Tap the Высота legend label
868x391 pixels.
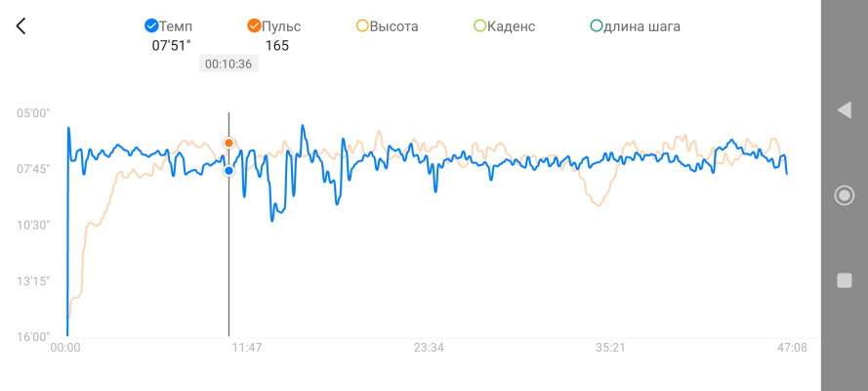tap(393, 26)
